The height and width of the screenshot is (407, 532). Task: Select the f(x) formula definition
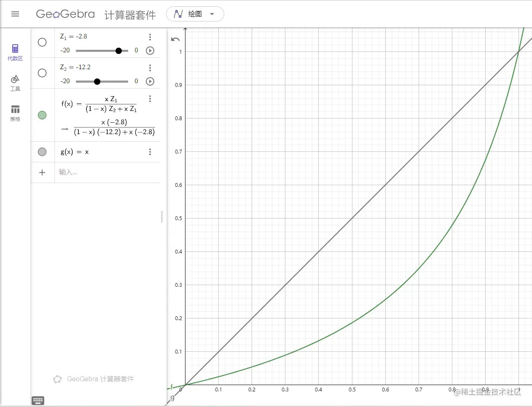point(99,104)
